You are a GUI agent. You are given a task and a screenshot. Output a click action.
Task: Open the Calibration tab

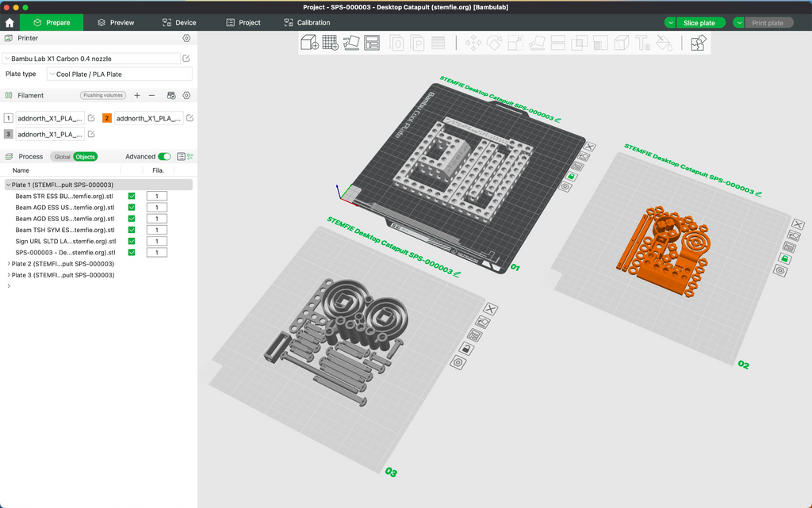pos(307,23)
